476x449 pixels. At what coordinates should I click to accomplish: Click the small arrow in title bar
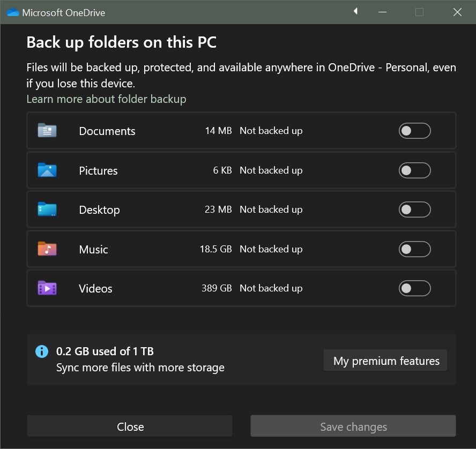(x=355, y=12)
